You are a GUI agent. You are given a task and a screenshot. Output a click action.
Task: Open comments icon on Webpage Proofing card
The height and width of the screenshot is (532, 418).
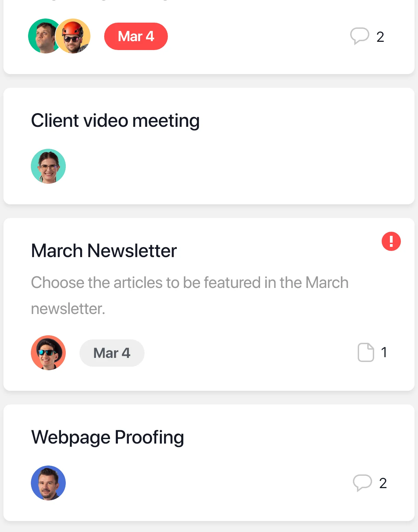point(362,483)
